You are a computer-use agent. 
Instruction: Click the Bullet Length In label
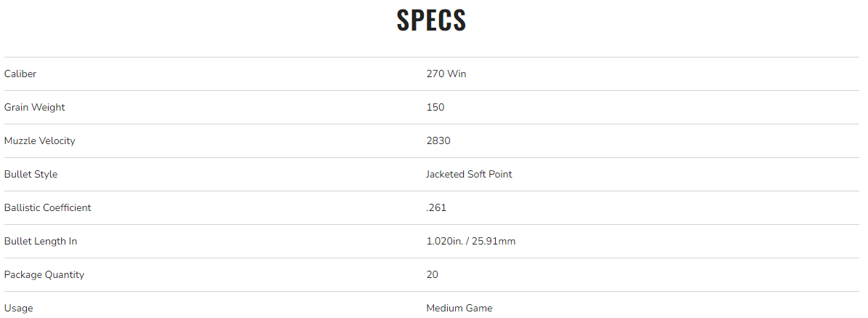click(x=41, y=241)
